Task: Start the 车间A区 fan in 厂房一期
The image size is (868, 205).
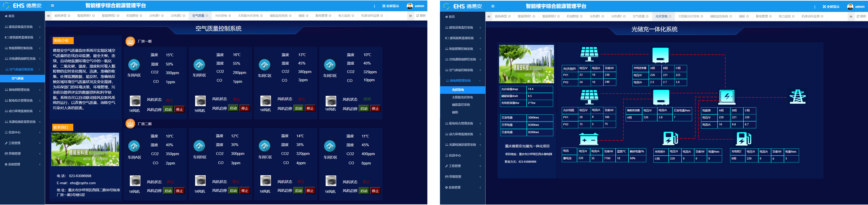Action: (168, 109)
